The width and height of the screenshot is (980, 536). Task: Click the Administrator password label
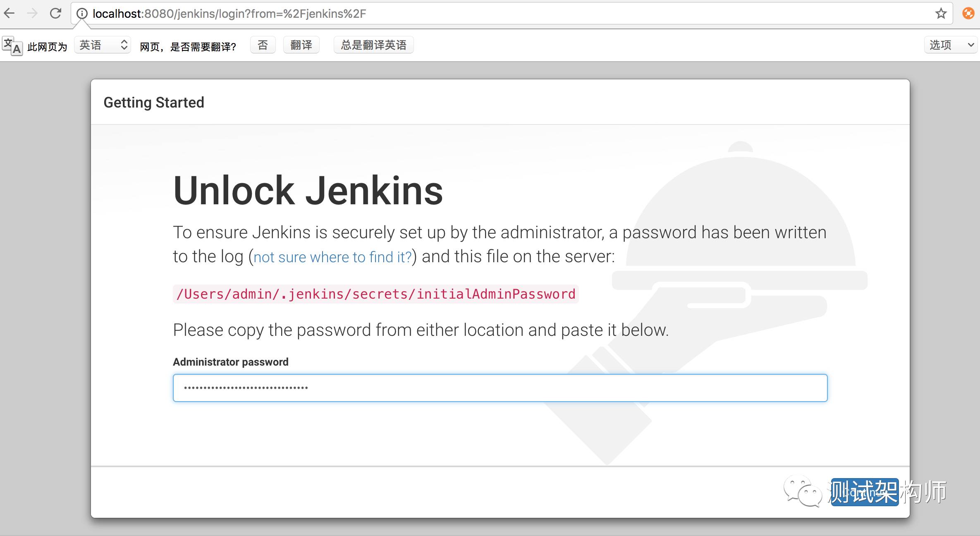231,362
